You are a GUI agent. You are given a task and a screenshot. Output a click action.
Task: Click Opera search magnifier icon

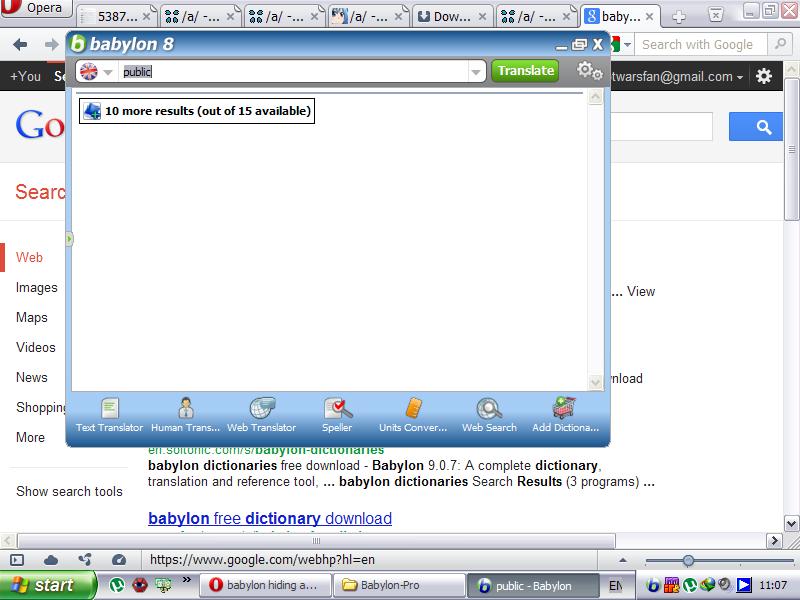click(x=780, y=44)
